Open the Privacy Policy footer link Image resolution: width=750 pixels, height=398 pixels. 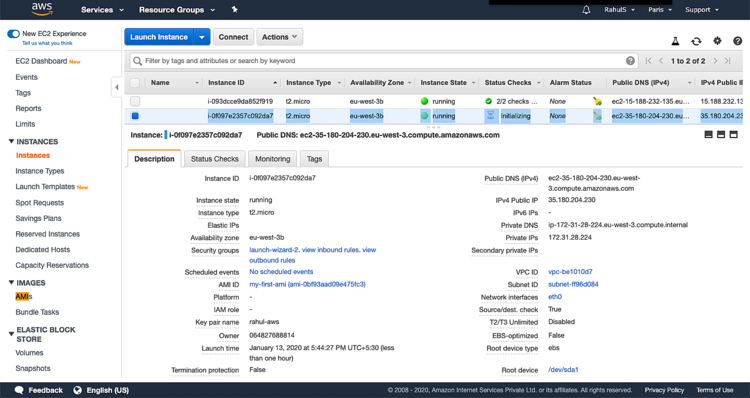tap(664, 390)
